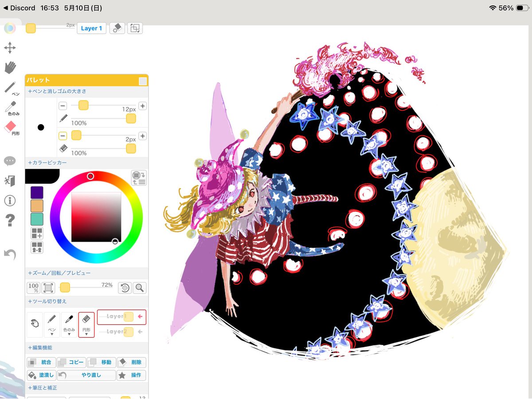Image resolution: width=532 pixels, height=399 pixels.
Task: Click the コピー copy button
Action: [71, 362]
